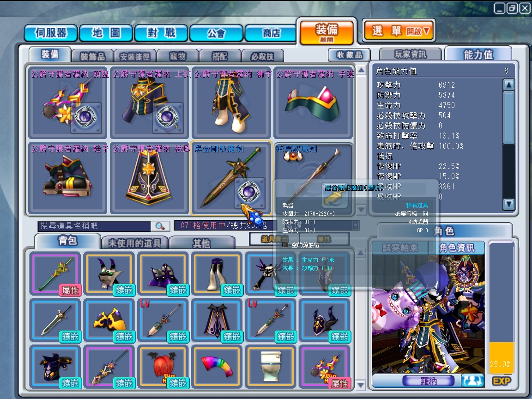Go to the 伺服器 tab
This screenshot has height=399, width=532.
51,33
